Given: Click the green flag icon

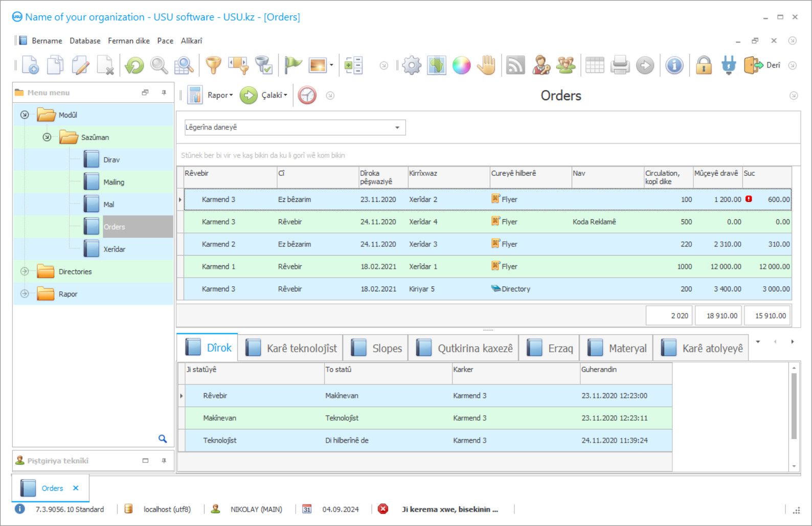Looking at the screenshot, I should [x=293, y=65].
